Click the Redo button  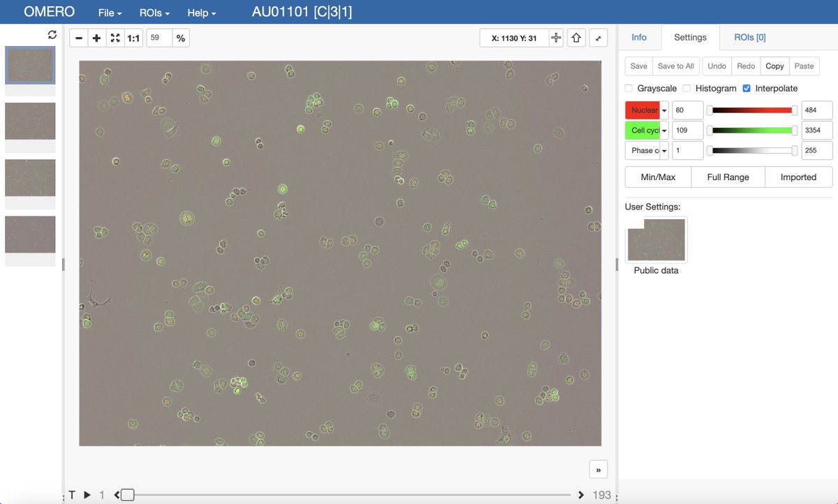tap(746, 66)
